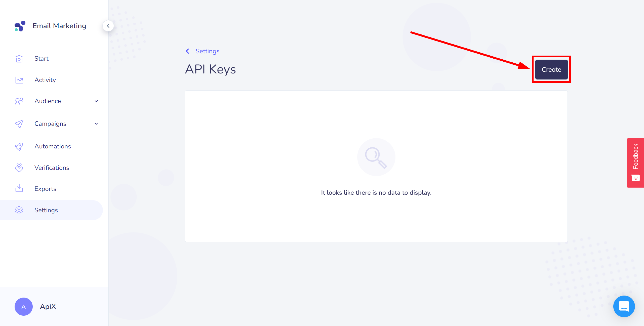Click the Exports download icon
The image size is (644, 326).
tap(19, 189)
